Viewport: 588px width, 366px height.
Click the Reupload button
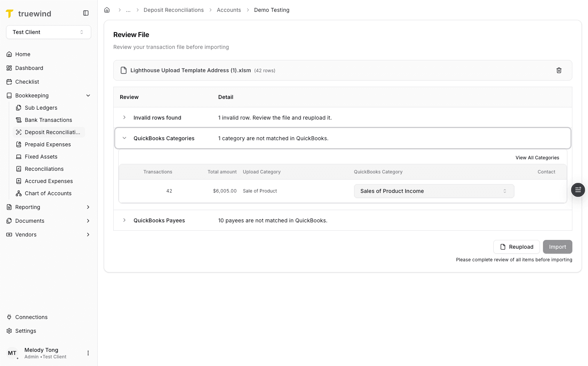(516, 247)
